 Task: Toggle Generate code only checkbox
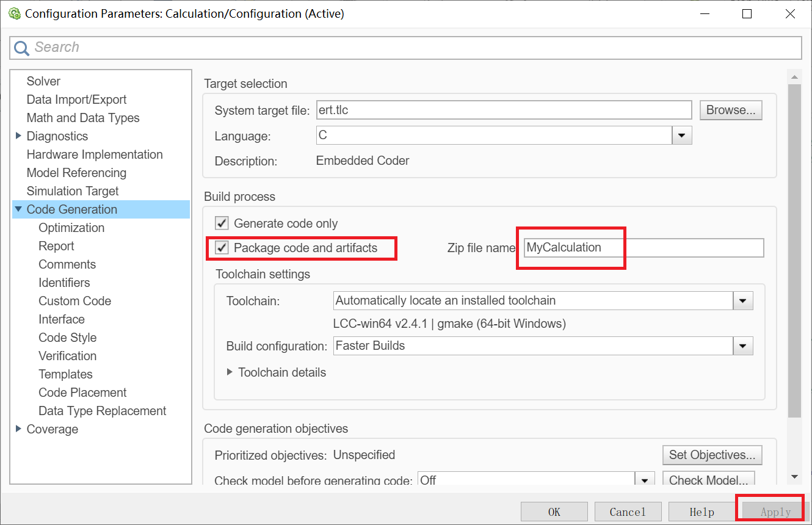pyautogui.click(x=222, y=223)
